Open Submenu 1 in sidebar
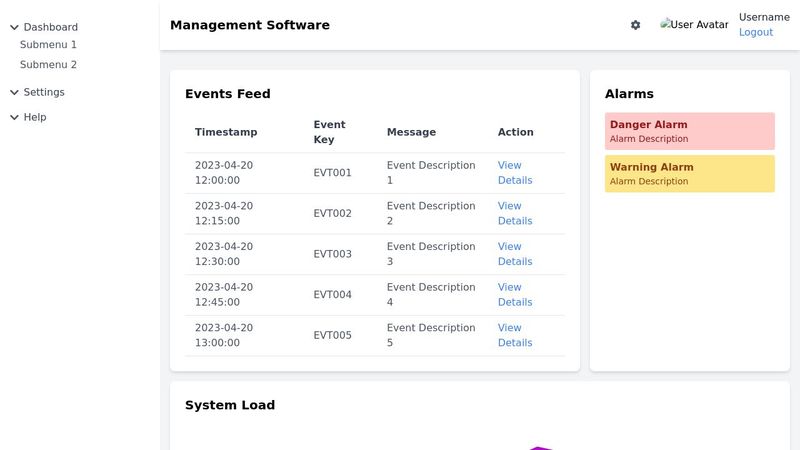The image size is (800, 450). point(48,45)
